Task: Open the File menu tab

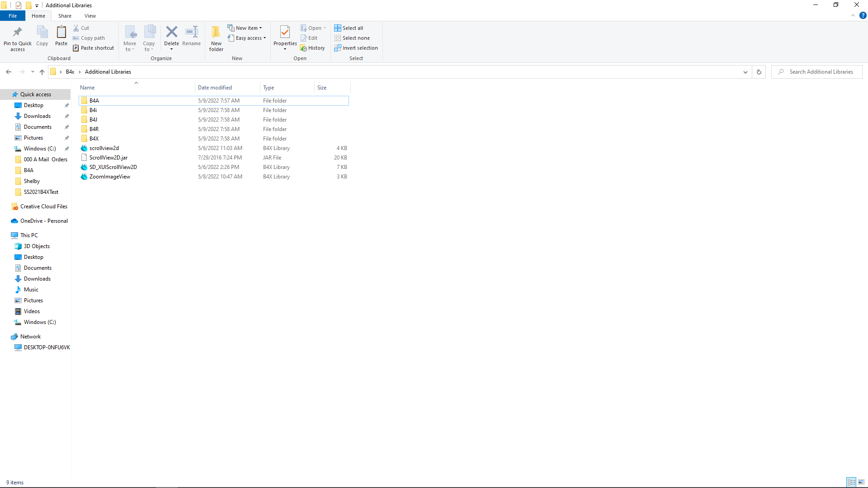Action: coord(13,16)
